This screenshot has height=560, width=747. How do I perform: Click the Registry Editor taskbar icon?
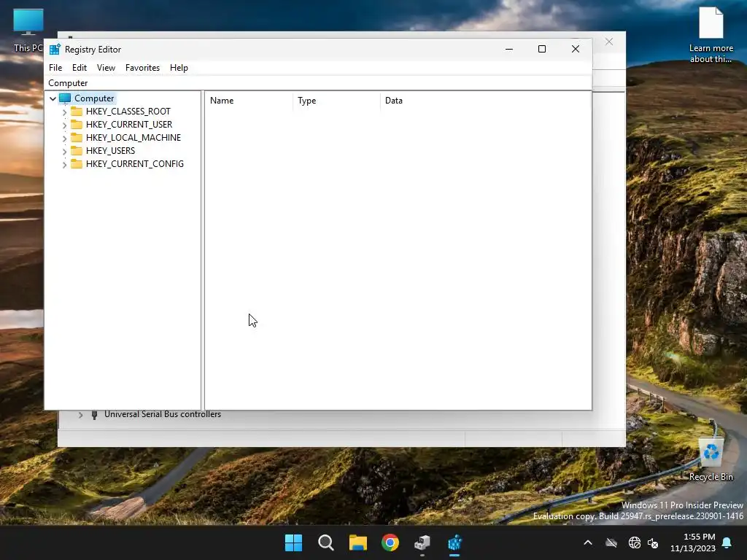pos(454,542)
